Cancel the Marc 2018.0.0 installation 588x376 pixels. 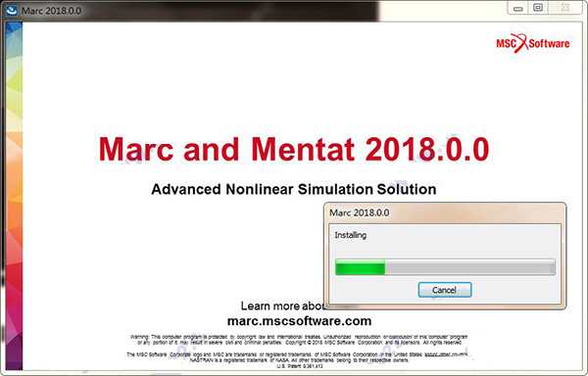tap(445, 290)
